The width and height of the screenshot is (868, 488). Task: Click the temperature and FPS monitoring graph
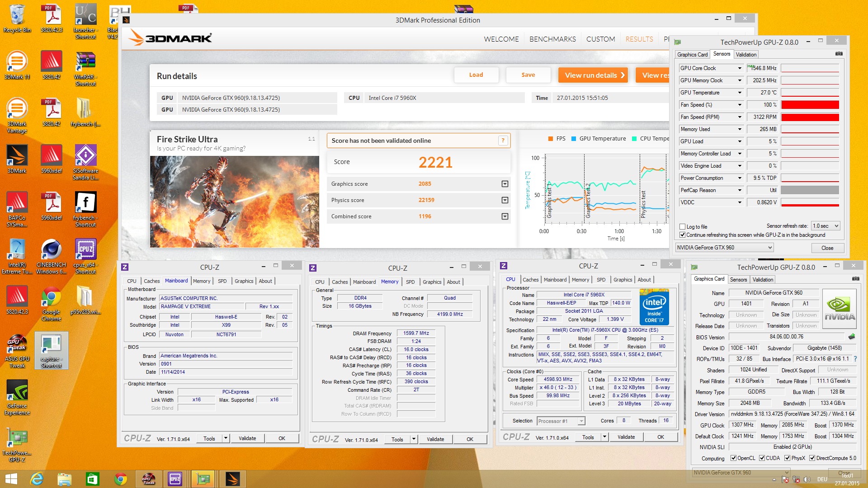(x=606, y=189)
